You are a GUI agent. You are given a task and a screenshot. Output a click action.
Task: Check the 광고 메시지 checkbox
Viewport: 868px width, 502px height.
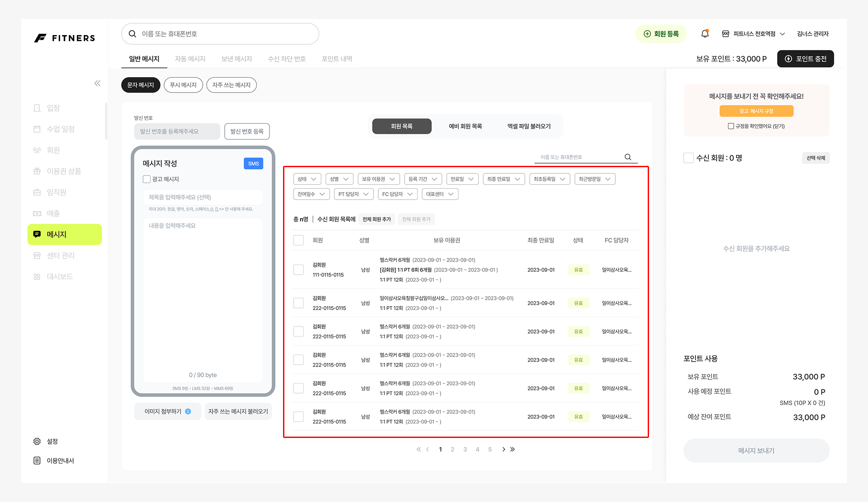pos(147,179)
